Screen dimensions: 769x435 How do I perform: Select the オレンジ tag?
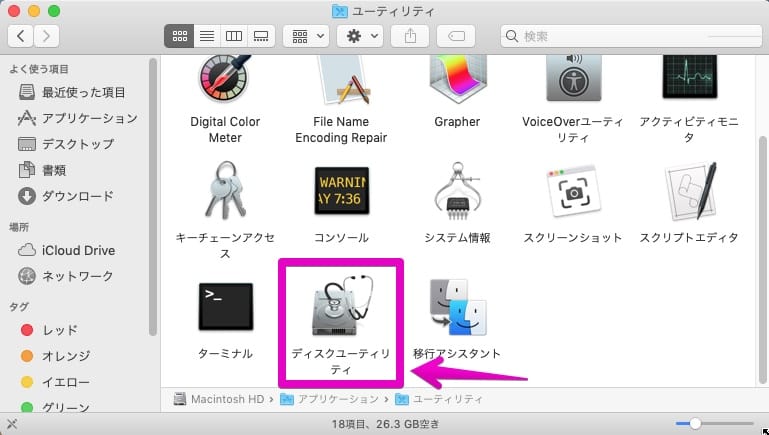tap(56, 356)
